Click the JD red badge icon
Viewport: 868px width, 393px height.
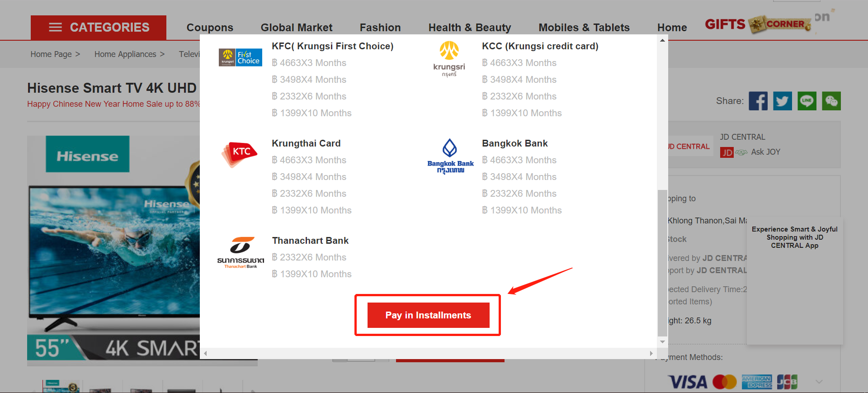pos(727,152)
